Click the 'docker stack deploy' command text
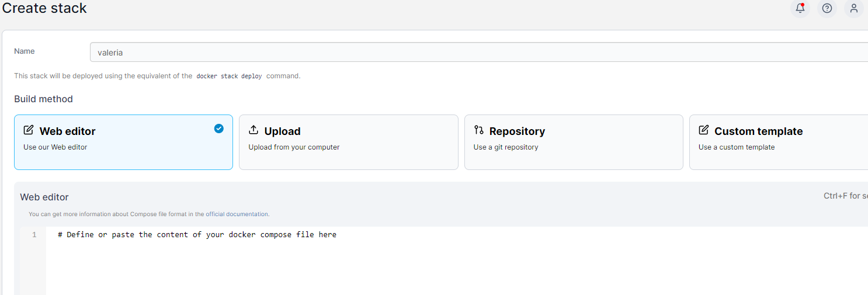Screen dimensions: 868x295 [x=229, y=77]
